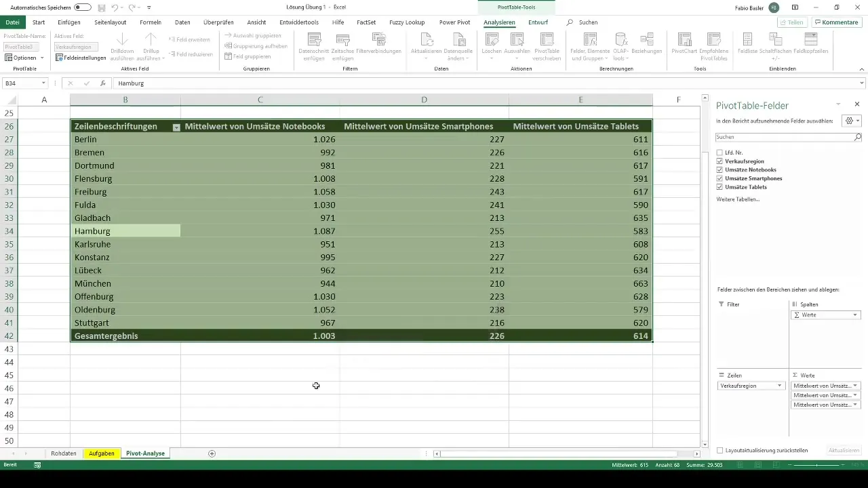
Task: Add new sheet with plus icon
Action: pos(212,453)
